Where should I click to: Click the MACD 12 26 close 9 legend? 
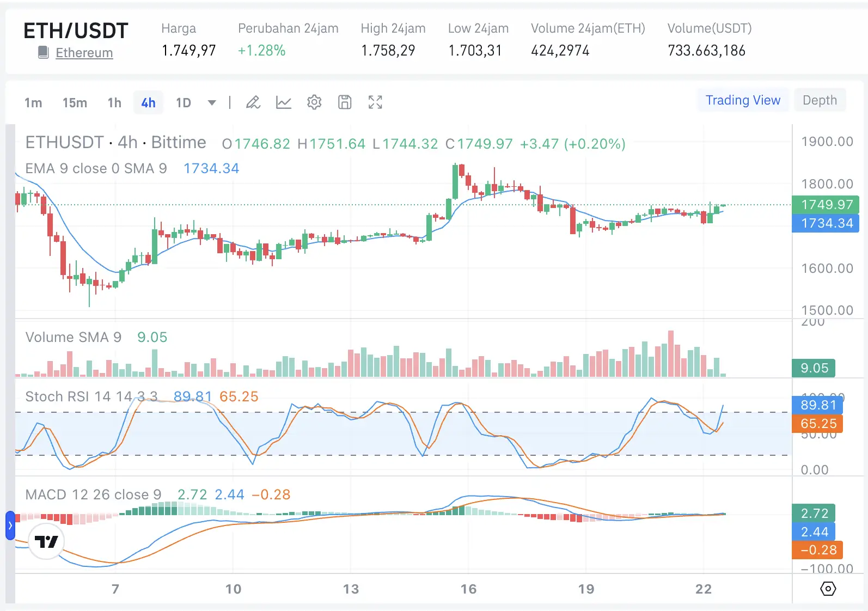point(94,494)
